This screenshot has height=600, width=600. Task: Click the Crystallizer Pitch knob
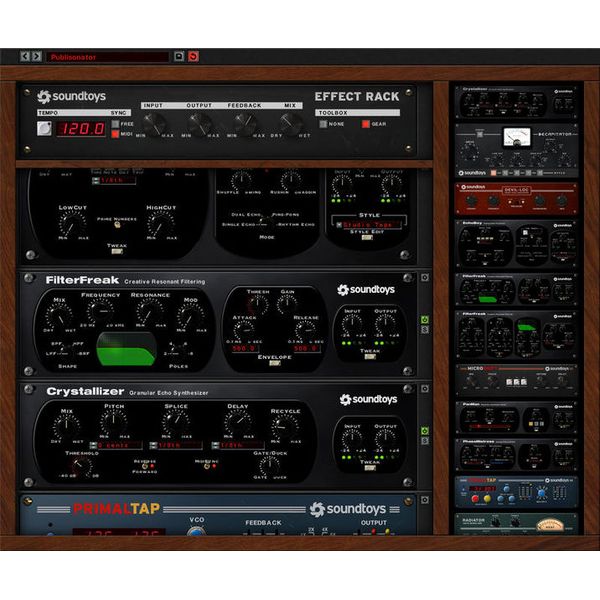coord(114,422)
